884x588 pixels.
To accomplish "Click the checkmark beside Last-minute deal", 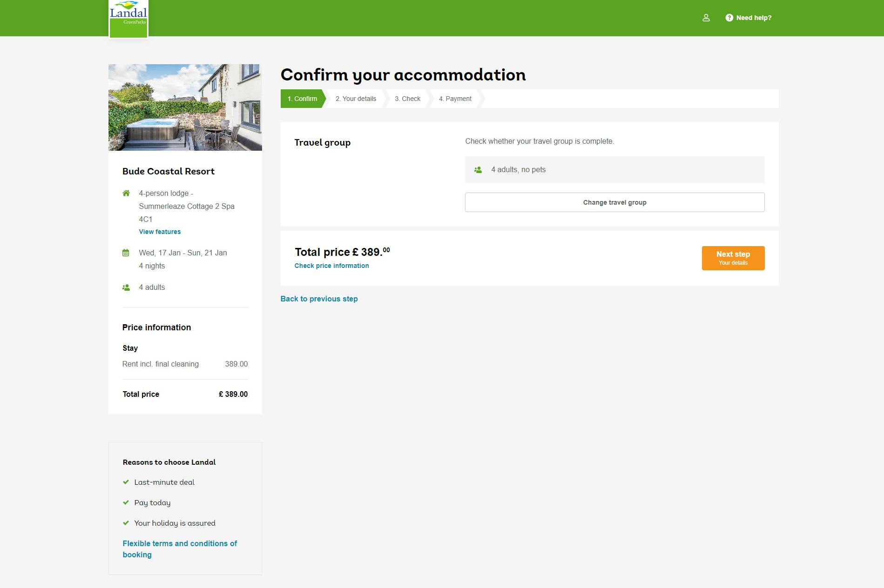I will [x=126, y=482].
